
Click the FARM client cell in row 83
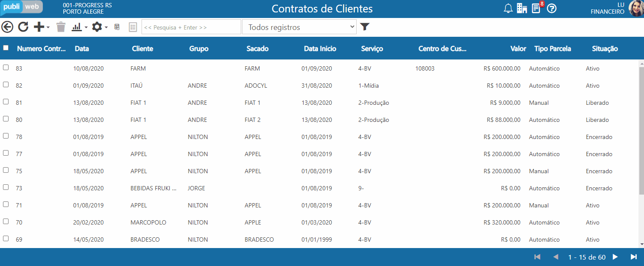[138, 68]
